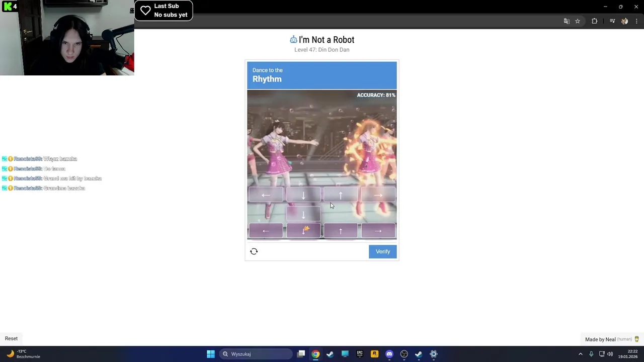The image size is (644, 362).
Task: Open the Steam icon beside OBS in taskbar
Action: point(419,354)
